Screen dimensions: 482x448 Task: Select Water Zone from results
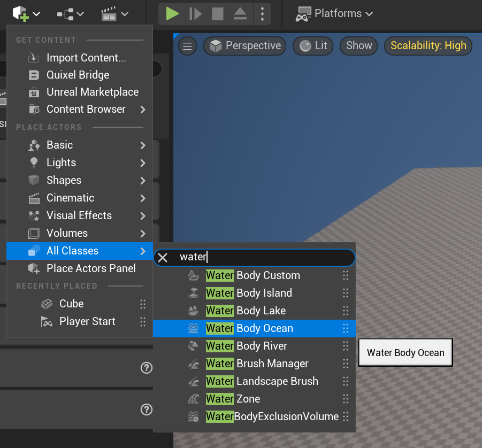(x=254, y=399)
